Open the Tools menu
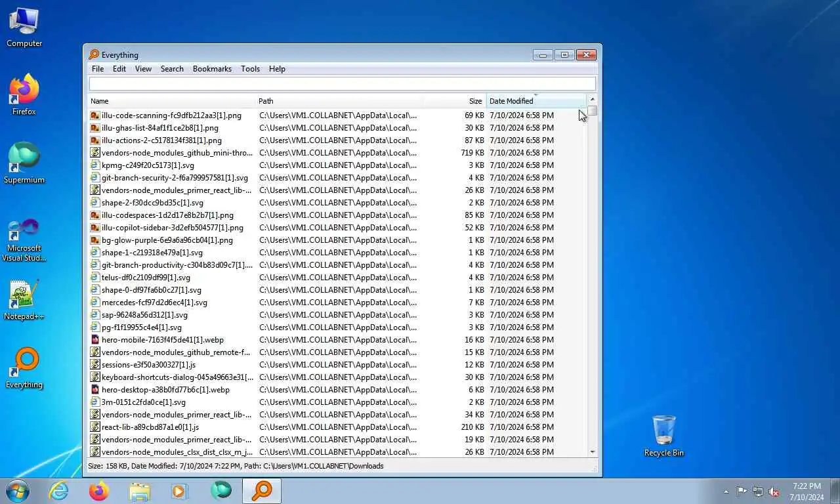 [x=250, y=69]
